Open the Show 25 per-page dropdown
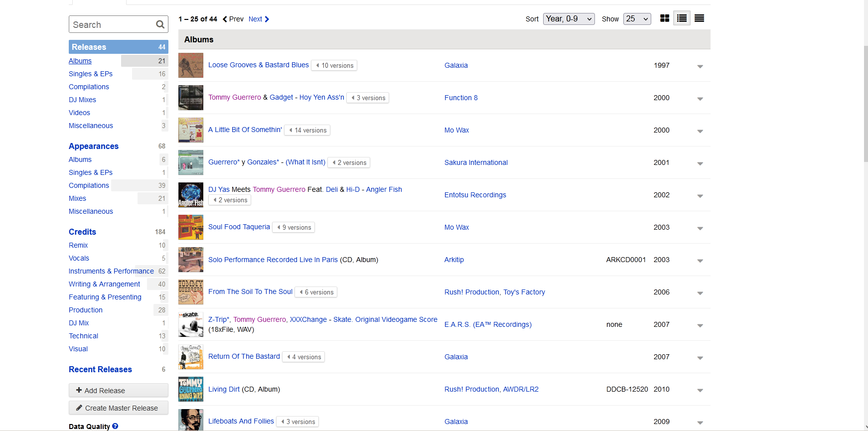The width and height of the screenshot is (868, 431). 637,19
